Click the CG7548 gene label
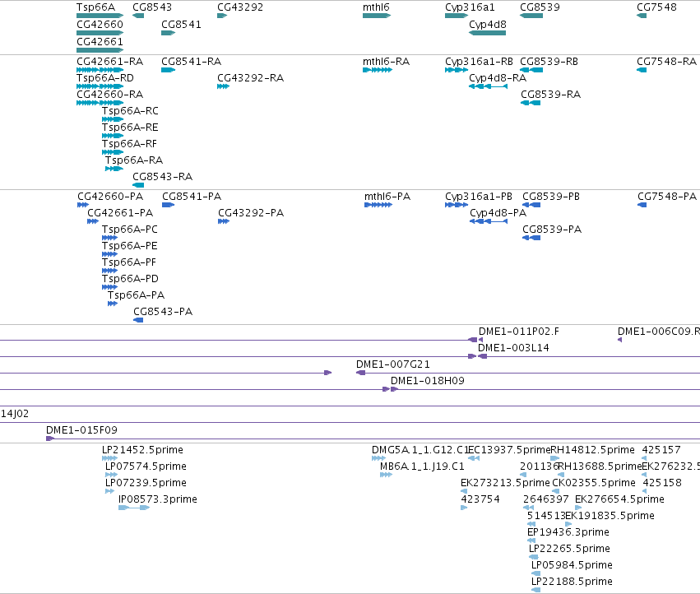 pyautogui.click(x=656, y=7)
